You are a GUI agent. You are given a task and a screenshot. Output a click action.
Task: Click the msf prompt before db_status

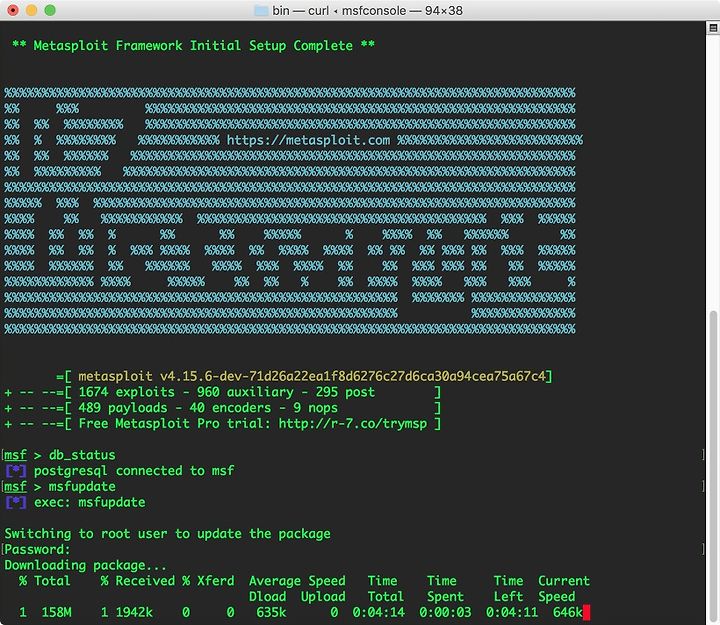click(15, 455)
